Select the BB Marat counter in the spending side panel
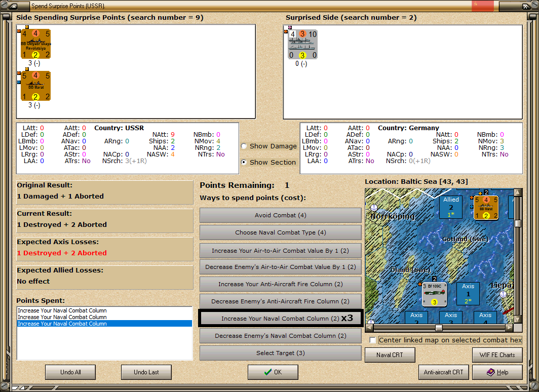Screen dimensions: 539x392 (x=36, y=86)
